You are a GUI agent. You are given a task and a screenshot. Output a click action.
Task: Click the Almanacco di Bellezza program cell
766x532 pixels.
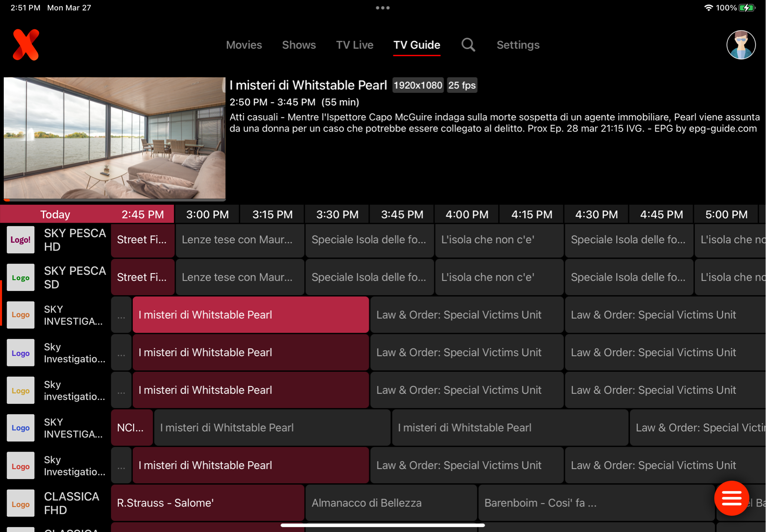(390, 503)
